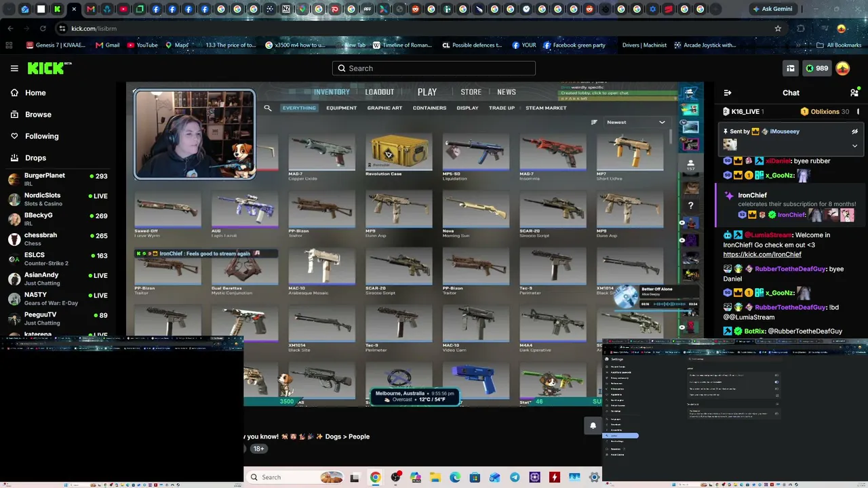This screenshot has width=868, height=488.
Task: Click the Ask Gemini button
Action: point(772,9)
